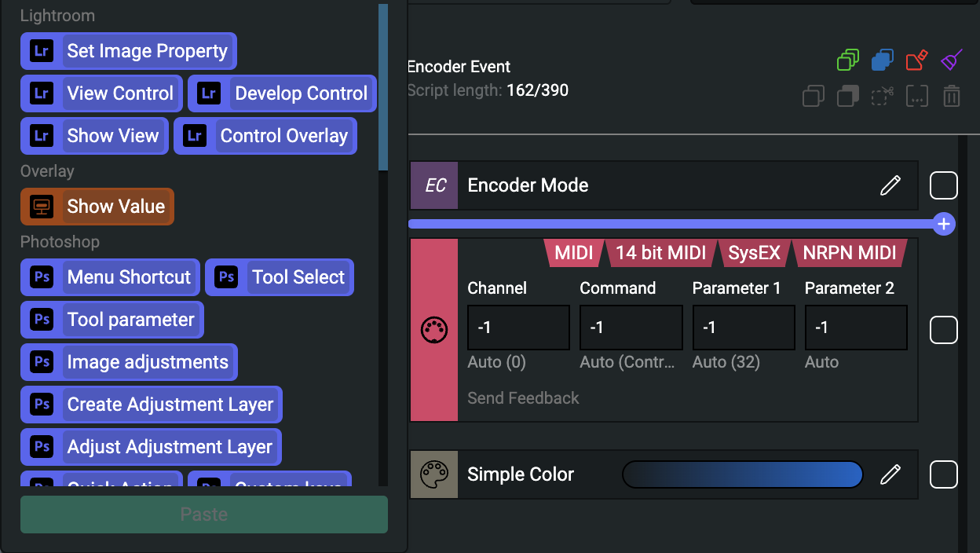
Task: Click the scissors cut selection icon
Action: [x=883, y=96]
